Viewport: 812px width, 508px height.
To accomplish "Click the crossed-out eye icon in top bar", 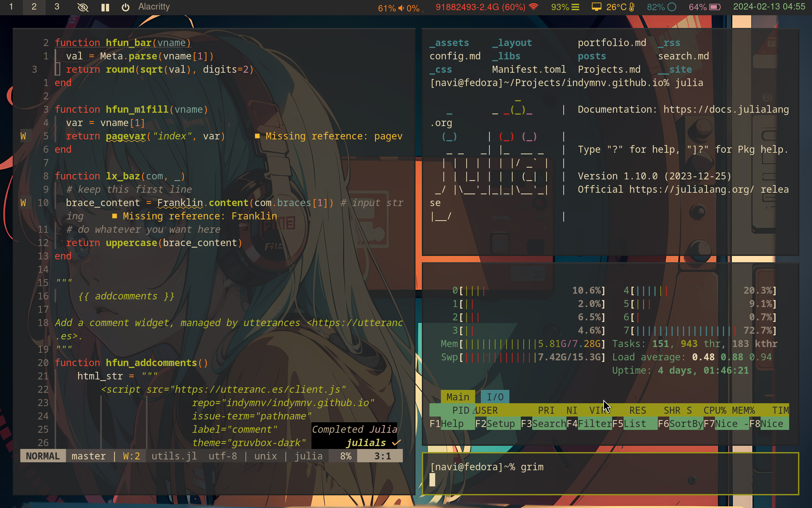I will click(x=82, y=7).
